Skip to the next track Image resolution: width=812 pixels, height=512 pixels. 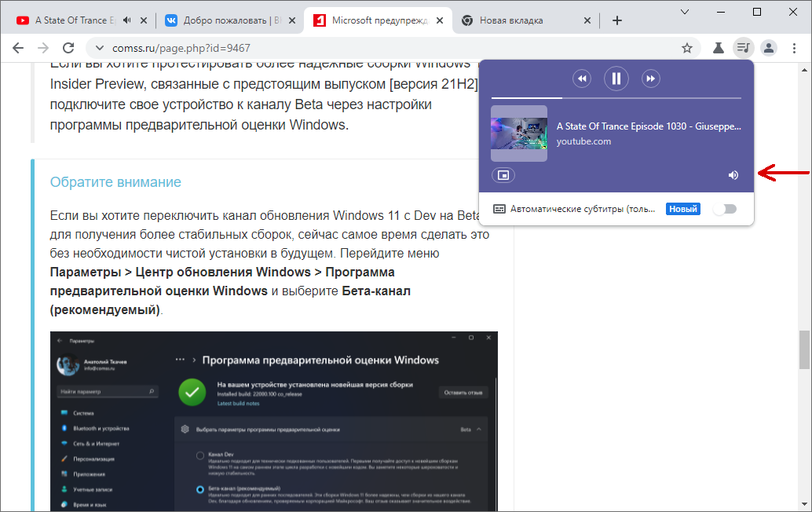pos(650,79)
